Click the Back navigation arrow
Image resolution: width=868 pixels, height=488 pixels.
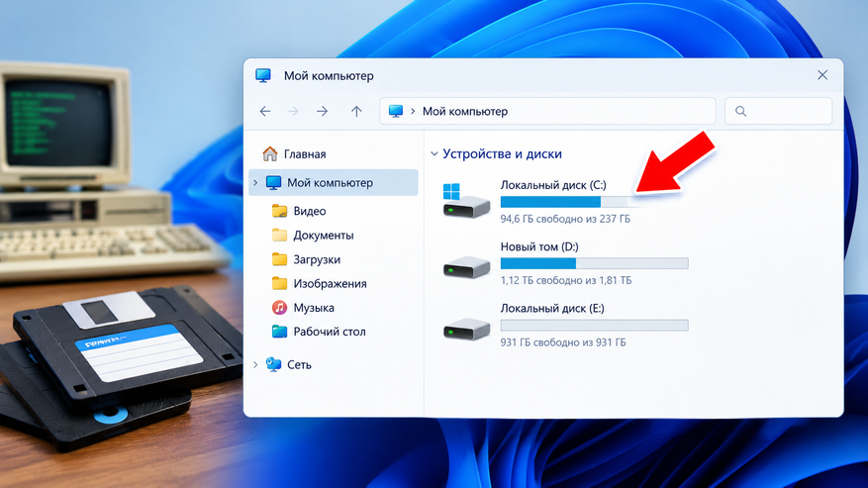click(x=265, y=111)
